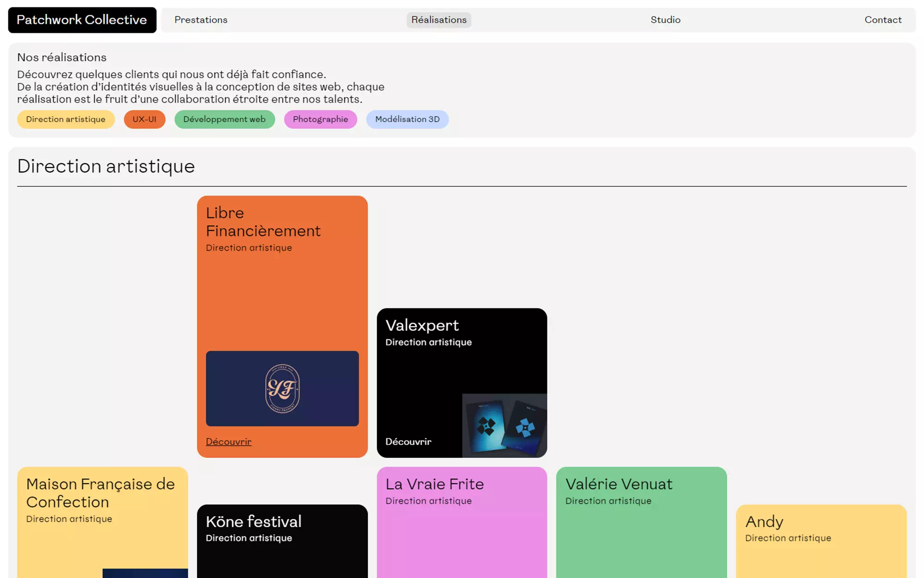Open the Valexpert brochure thumbnail
The image size is (924, 578).
(x=505, y=425)
